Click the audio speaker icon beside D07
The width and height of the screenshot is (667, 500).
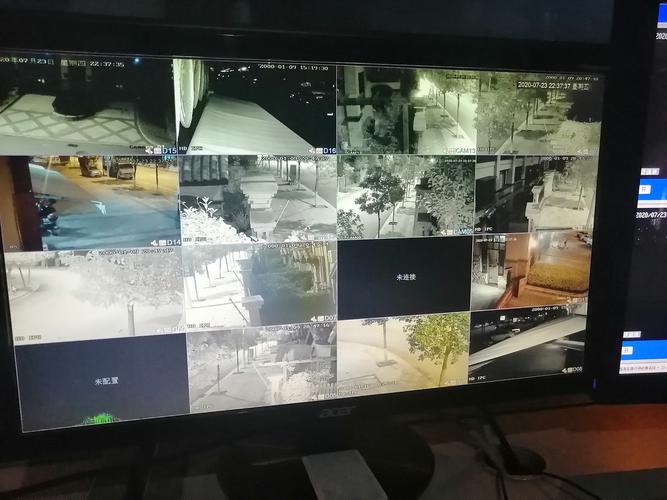[314, 318]
